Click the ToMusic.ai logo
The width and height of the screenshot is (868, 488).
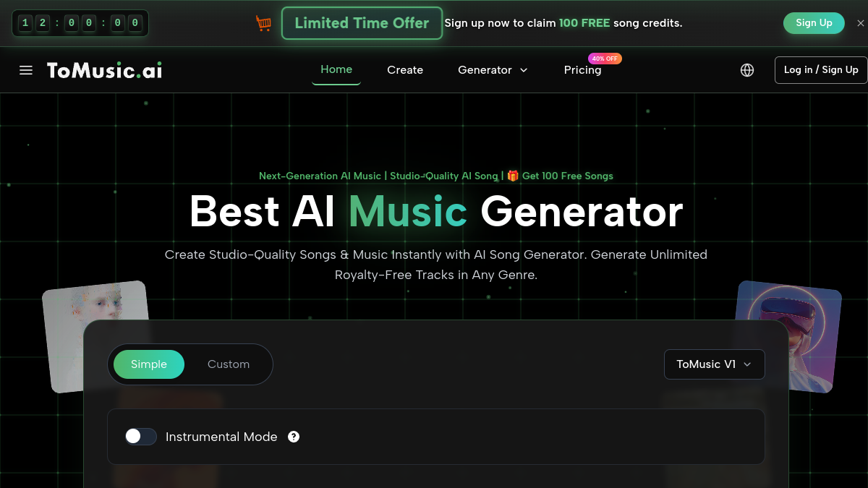104,70
